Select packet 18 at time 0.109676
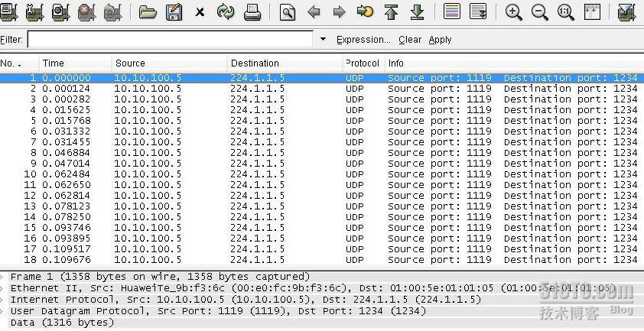644x331 pixels. coord(322,260)
